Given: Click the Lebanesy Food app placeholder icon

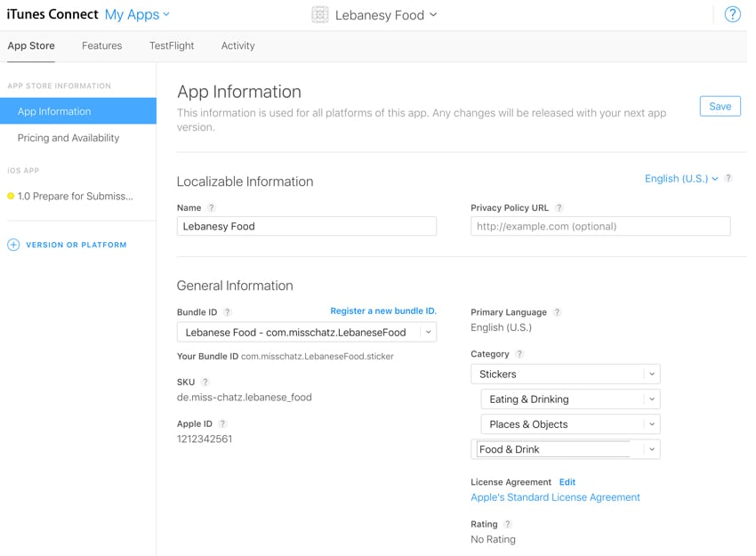Looking at the screenshot, I should coord(319,15).
